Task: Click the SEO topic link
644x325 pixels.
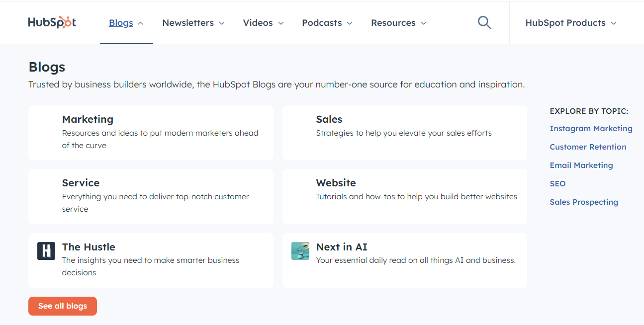Action: [x=557, y=184]
